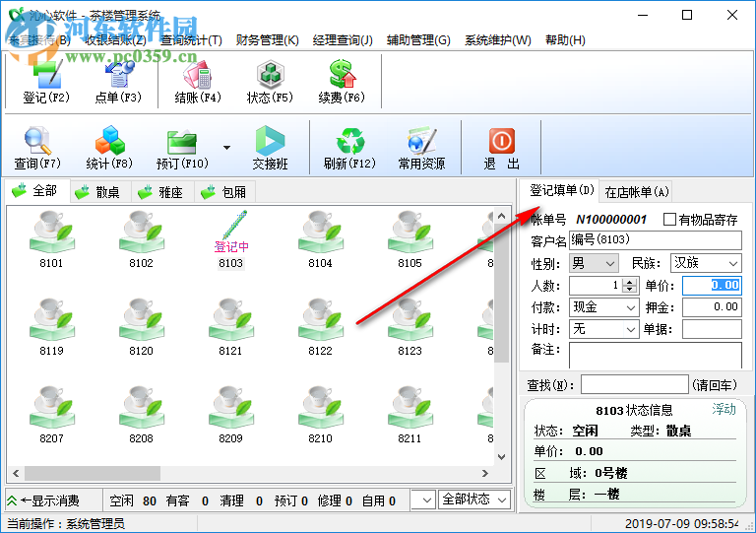Click the horizontal scrollbar right arrow
The image size is (756, 533).
485,473
